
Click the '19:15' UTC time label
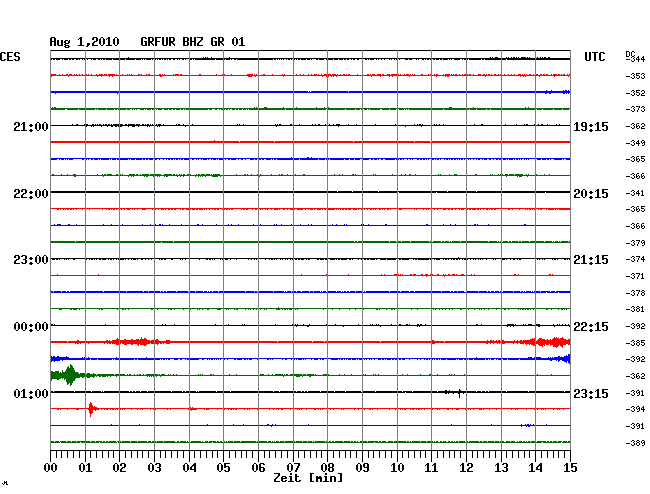pyautogui.click(x=591, y=127)
